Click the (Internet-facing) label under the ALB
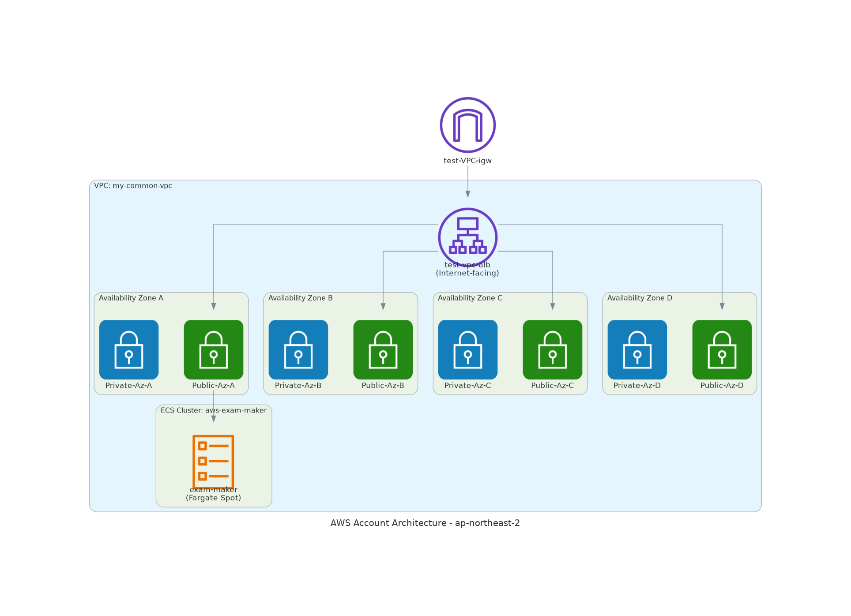 click(x=467, y=273)
